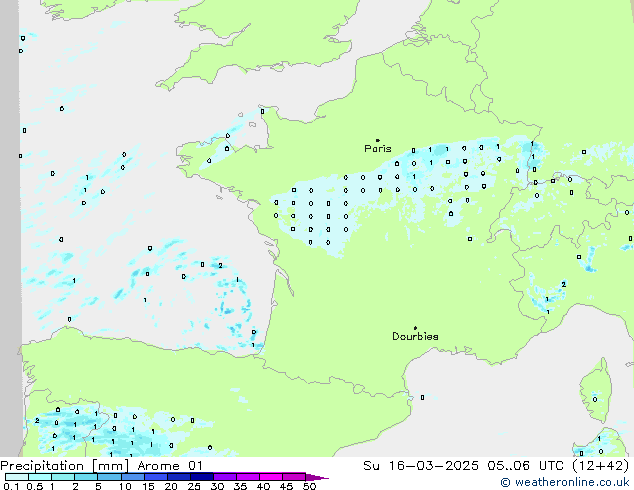The width and height of the screenshot is (634, 490).
Task: Pick the 10–15 mm legend swatch
Action: [x=132, y=477]
